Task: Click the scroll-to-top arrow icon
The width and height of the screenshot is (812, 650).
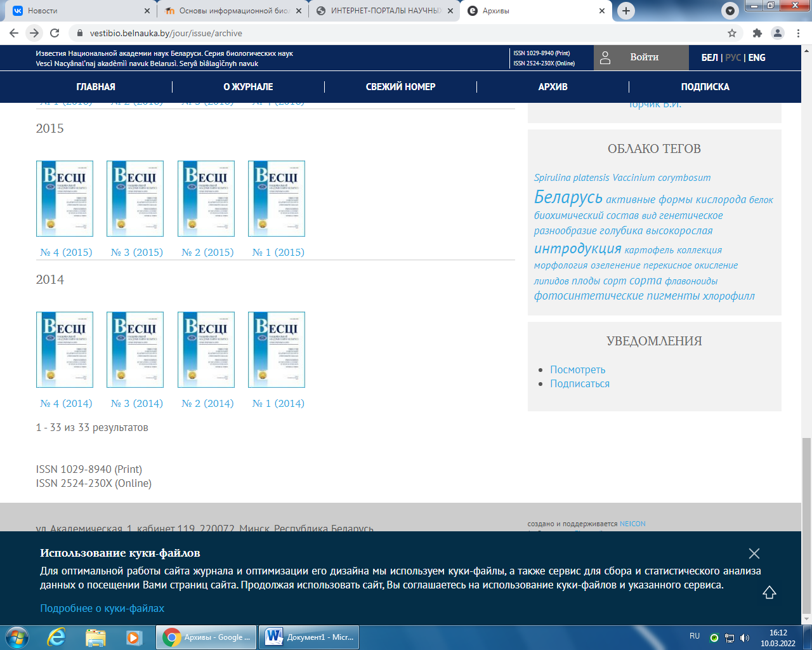Action: (x=769, y=592)
